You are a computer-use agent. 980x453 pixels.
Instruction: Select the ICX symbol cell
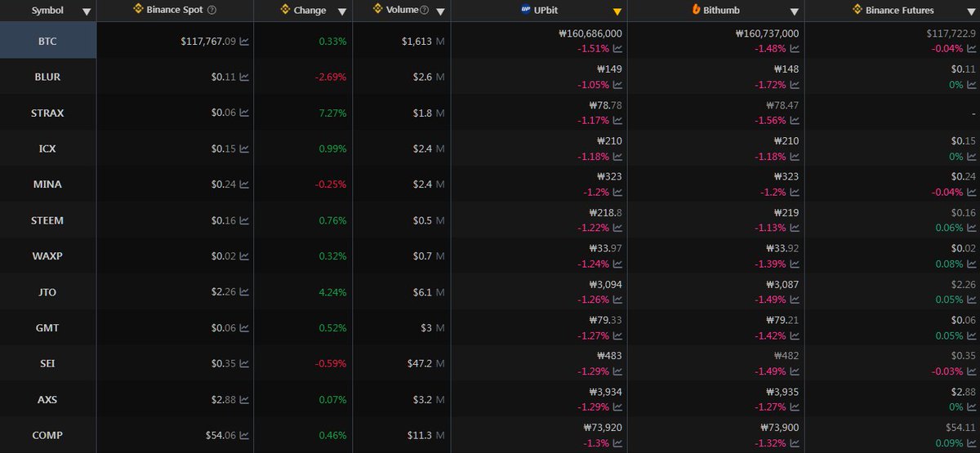click(48, 149)
